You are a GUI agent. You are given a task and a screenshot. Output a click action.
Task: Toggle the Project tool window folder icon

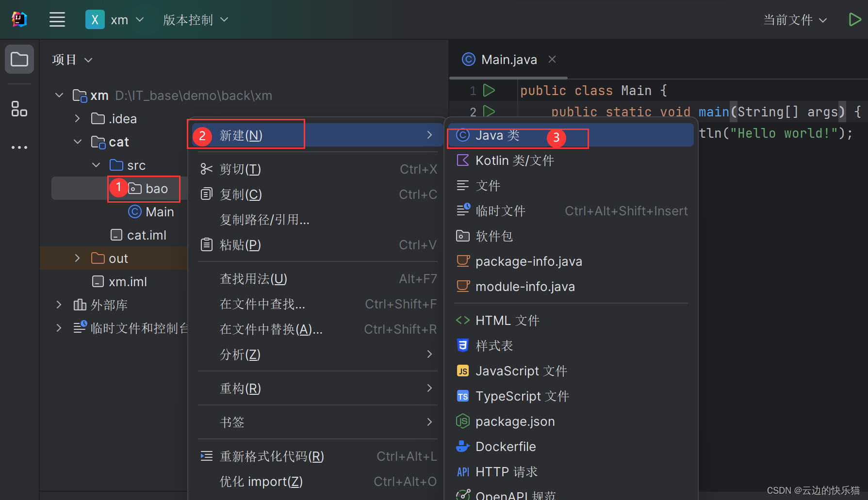pyautogui.click(x=19, y=59)
